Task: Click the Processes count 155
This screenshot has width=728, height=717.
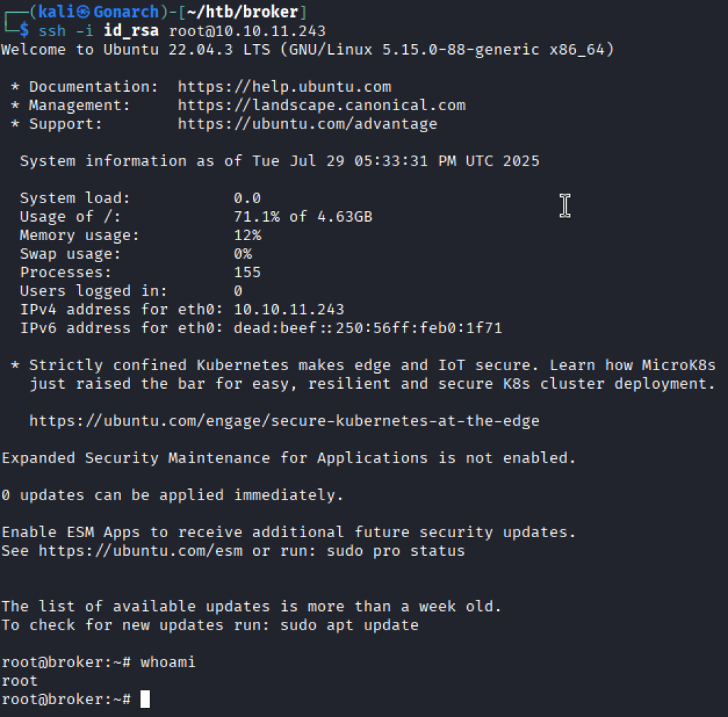Action: click(247, 272)
